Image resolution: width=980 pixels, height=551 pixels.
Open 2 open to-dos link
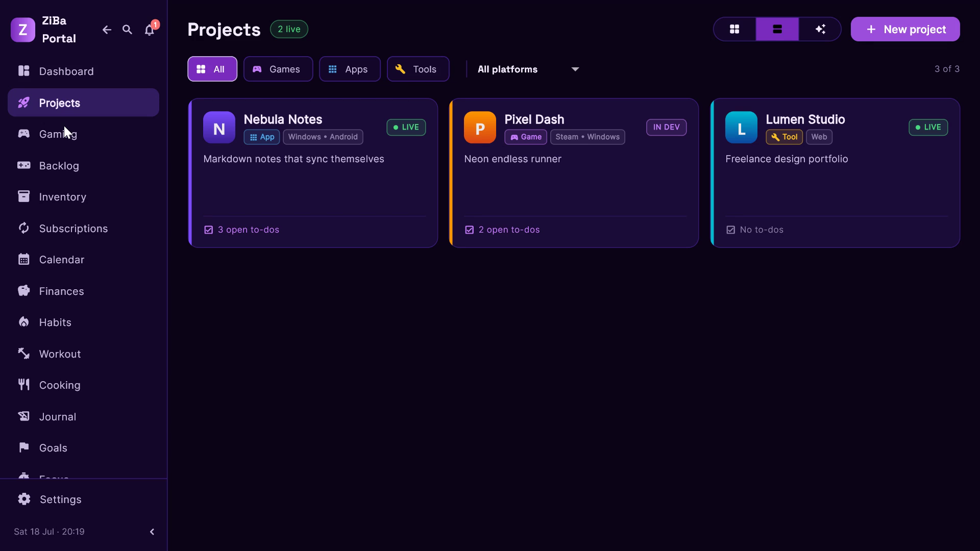502,230
